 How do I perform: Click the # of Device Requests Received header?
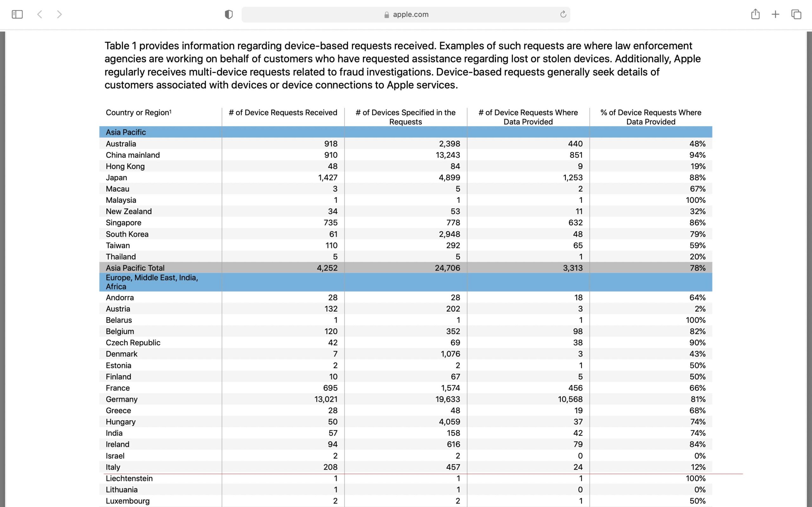[283, 113]
